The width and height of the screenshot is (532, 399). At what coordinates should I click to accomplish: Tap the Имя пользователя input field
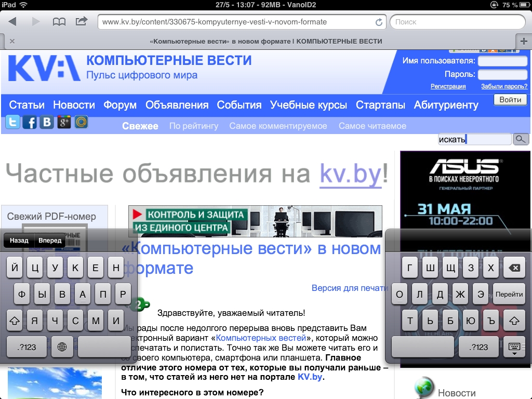click(x=502, y=61)
